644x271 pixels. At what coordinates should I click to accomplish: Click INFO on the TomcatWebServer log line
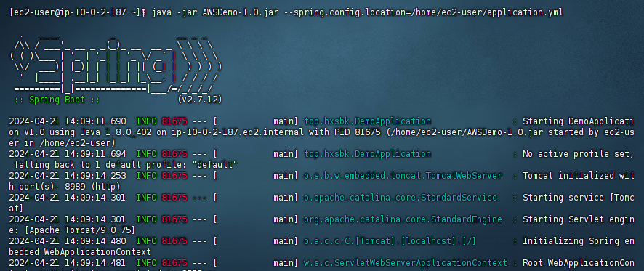146,176
